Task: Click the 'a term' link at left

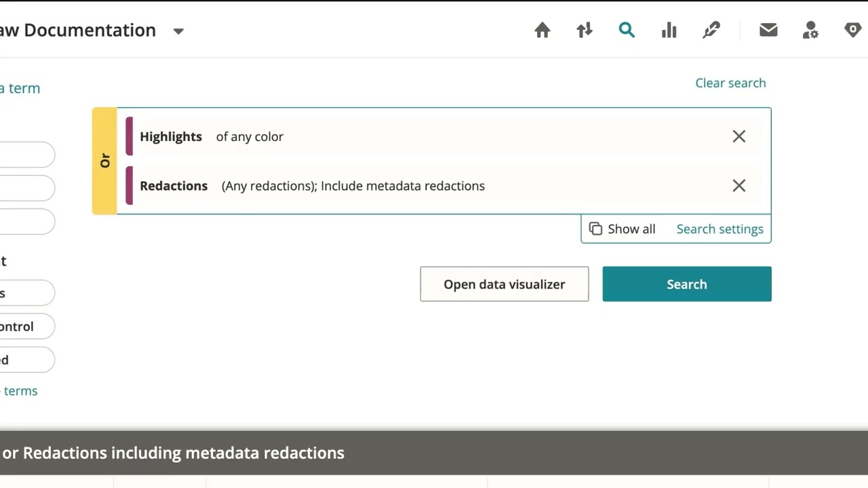Action: pyautogui.click(x=20, y=88)
